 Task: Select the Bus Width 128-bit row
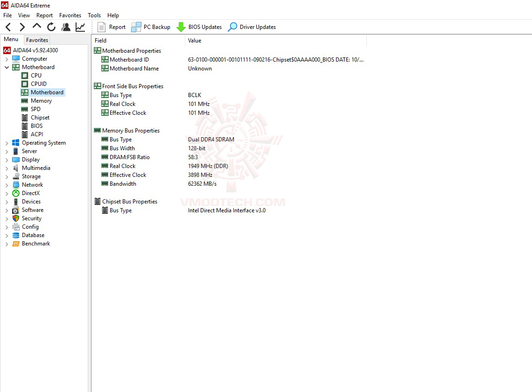pyautogui.click(x=229, y=148)
